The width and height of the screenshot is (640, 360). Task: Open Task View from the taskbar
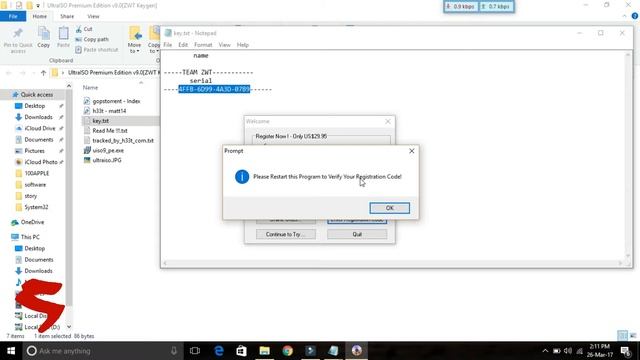[x=195, y=351]
